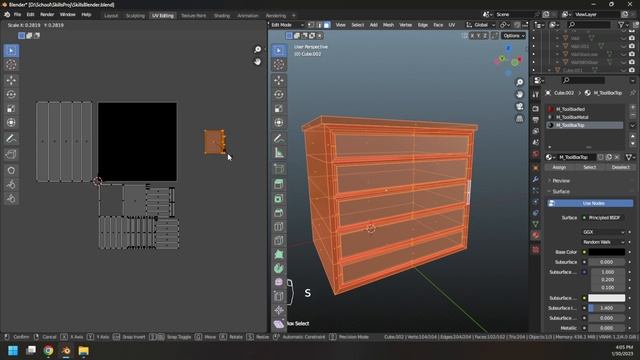Select the Move tool in UV editor toolbar
Image resolution: width=640 pixels, height=360 pixels.
[11, 80]
